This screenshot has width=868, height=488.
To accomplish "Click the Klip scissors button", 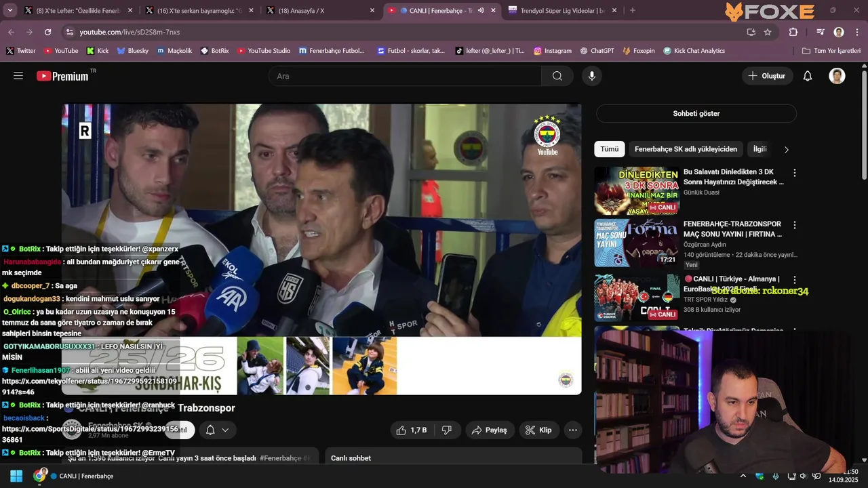I will pyautogui.click(x=538, y=430).
